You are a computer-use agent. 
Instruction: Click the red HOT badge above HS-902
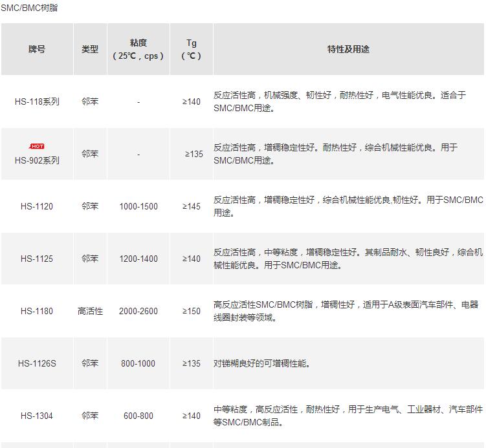pos(38,146)
